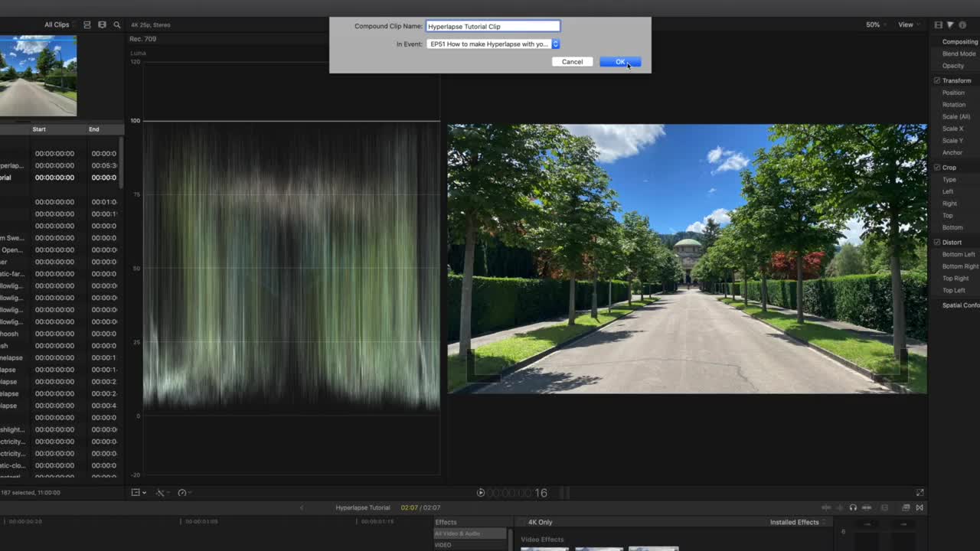Viewport: 980px width, 551px height.
Task: Show the Color inspector icon
Action: [x=950, y=25]
